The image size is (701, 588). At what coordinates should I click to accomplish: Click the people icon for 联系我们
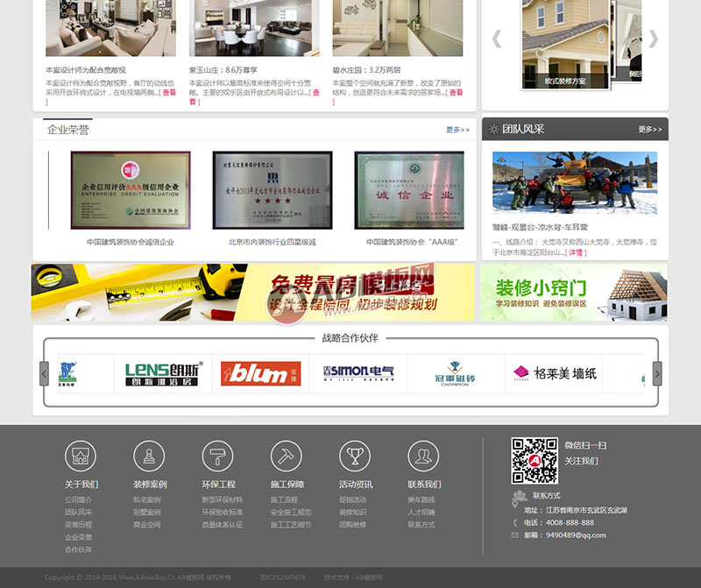coord(423,456)
